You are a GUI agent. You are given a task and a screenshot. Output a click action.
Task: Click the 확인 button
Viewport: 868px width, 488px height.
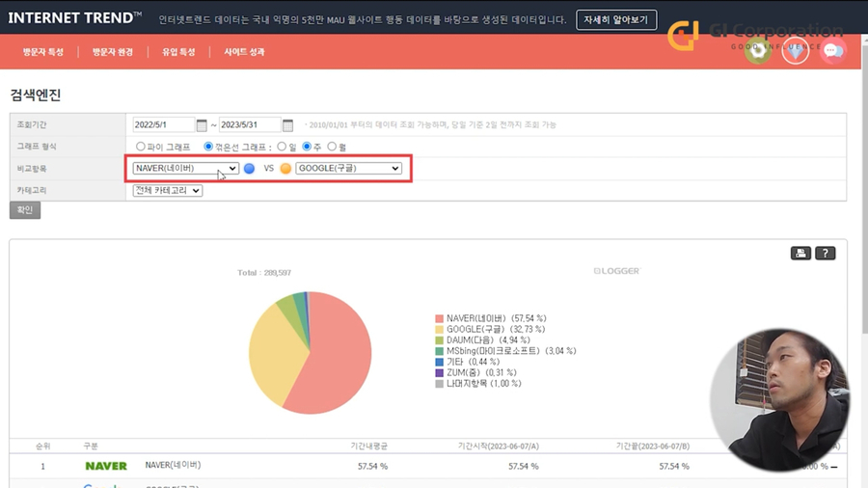point(25,210)
